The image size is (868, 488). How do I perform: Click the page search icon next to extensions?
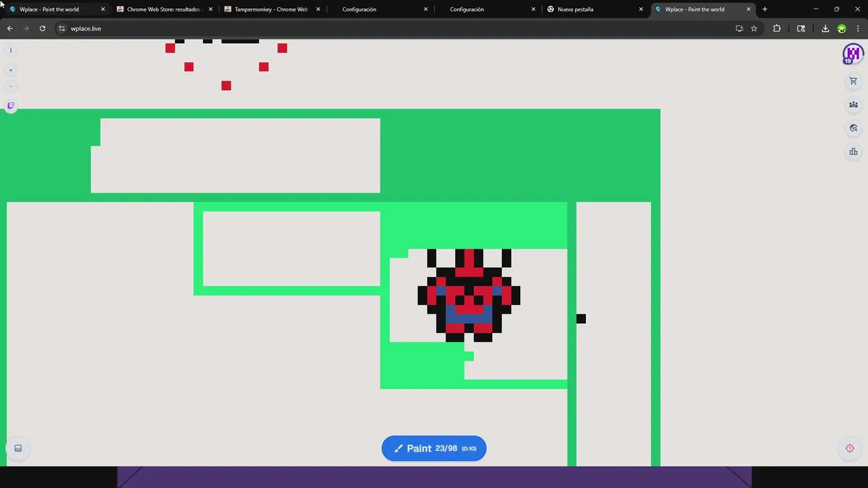click(801, 28)
